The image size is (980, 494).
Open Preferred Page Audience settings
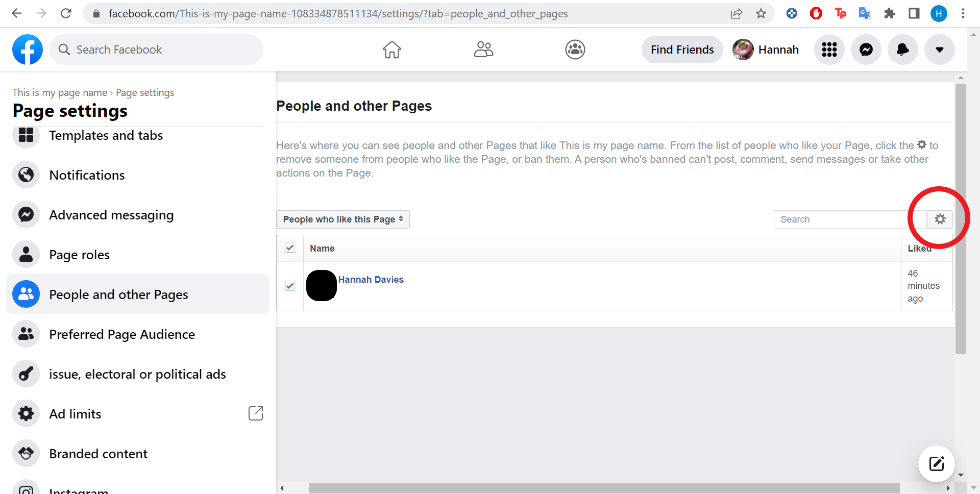[137, 334]
